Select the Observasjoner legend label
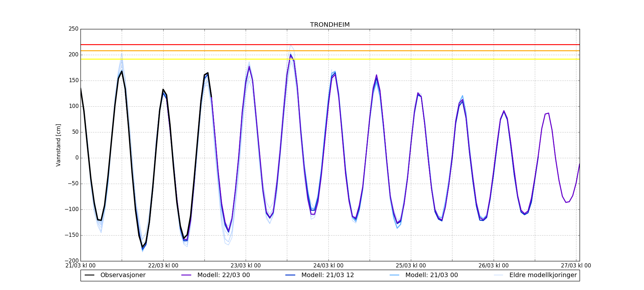 [123, 275]
